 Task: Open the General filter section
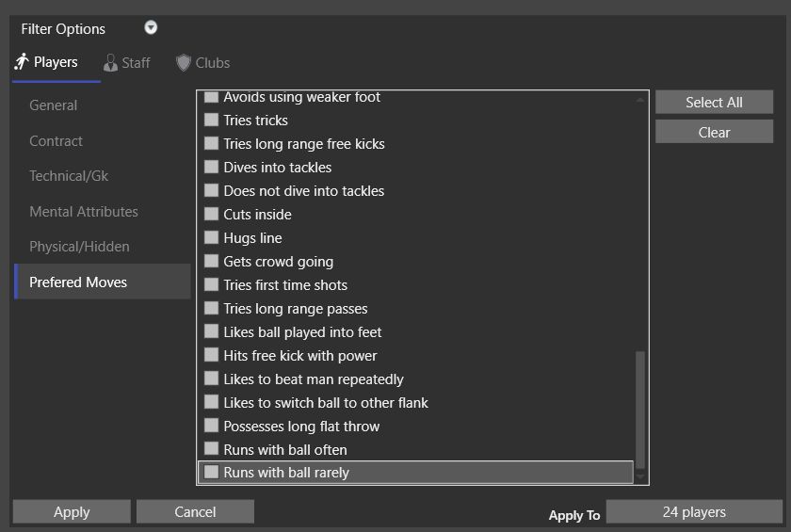pos(103,105)
